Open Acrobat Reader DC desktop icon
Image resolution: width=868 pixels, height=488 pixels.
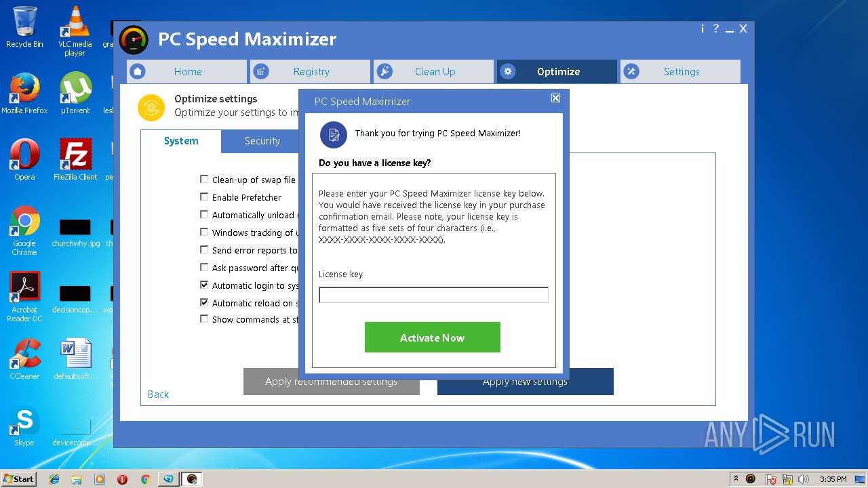point(24,297)
